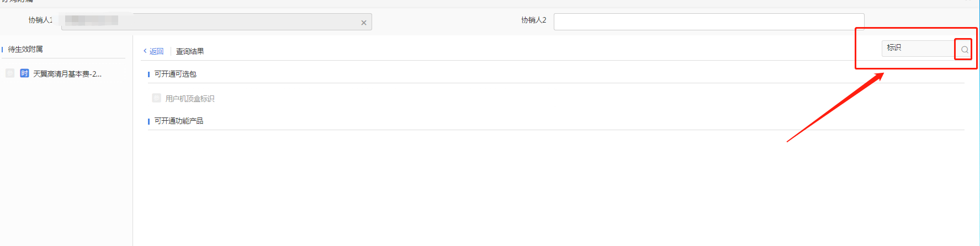Click into the 协销人1 input field
Screen dimensions: 980x246
click(216, 22)
